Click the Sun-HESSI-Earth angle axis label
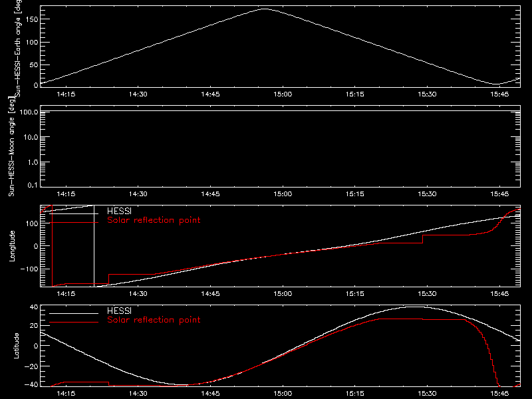 tap(19, 49)
